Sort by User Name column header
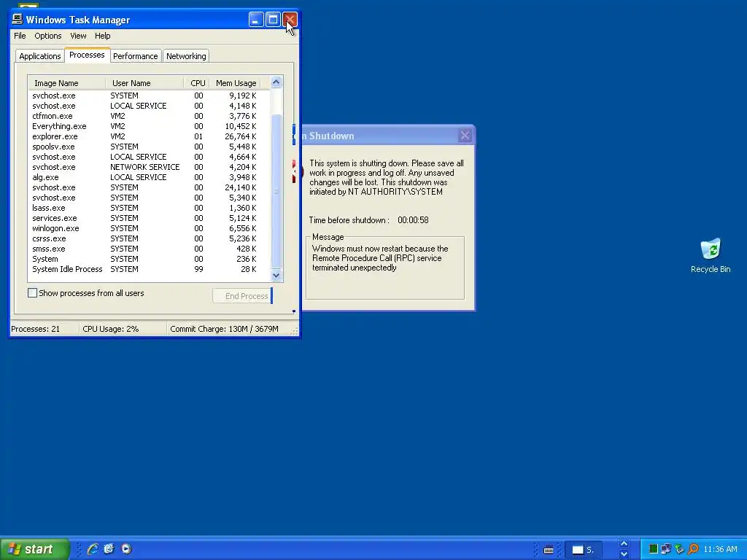 coord(144,83)
